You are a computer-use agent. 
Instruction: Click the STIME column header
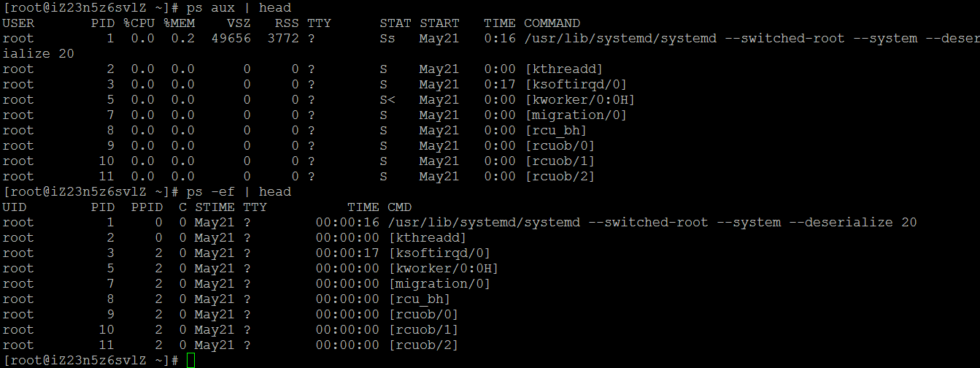(215, 207)
